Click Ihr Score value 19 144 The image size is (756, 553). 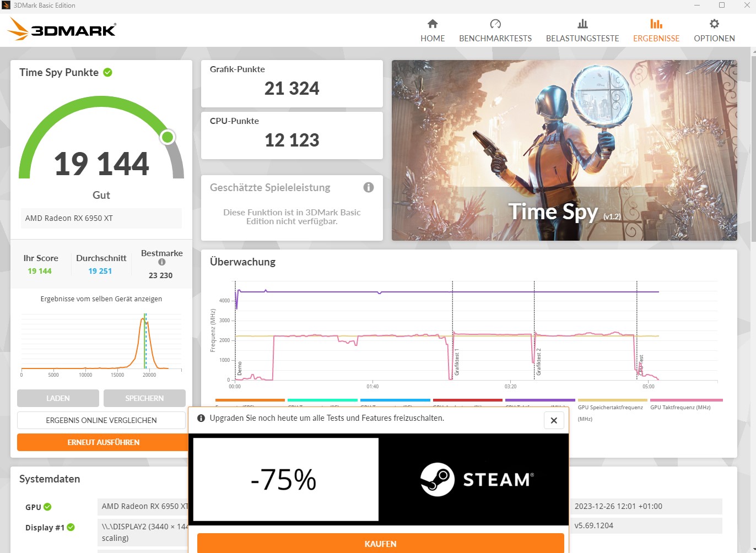40,271
